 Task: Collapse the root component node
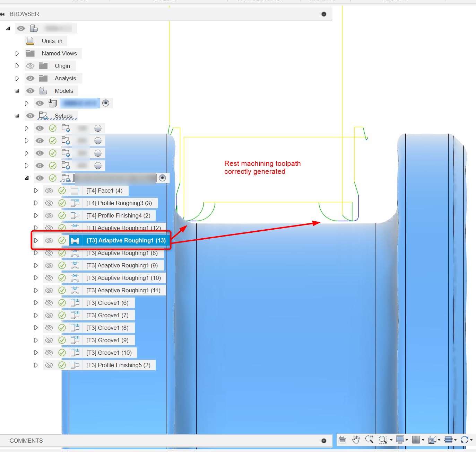click(x=8, y=28)
